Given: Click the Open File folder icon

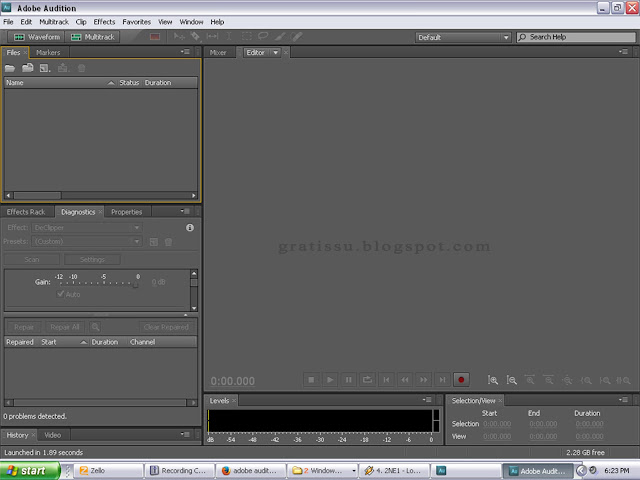Looking at the screenshot, I should tap(10, 68).
